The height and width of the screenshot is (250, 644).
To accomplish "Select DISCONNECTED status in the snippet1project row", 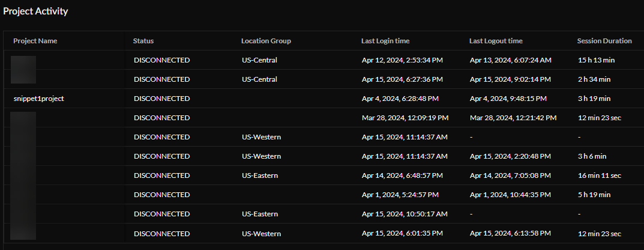I will coord(161,99).
